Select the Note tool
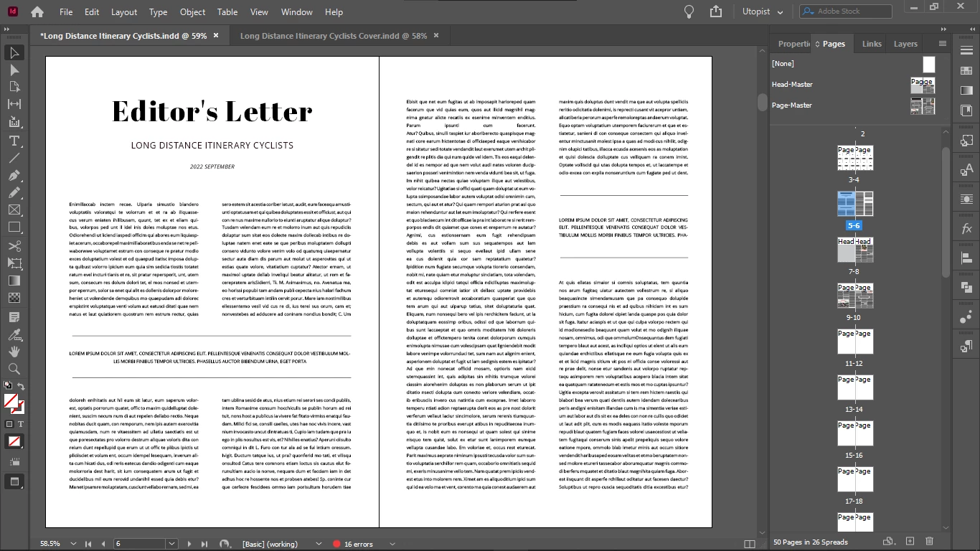This screenshot has height=551, width=980. tap(14, 317)
